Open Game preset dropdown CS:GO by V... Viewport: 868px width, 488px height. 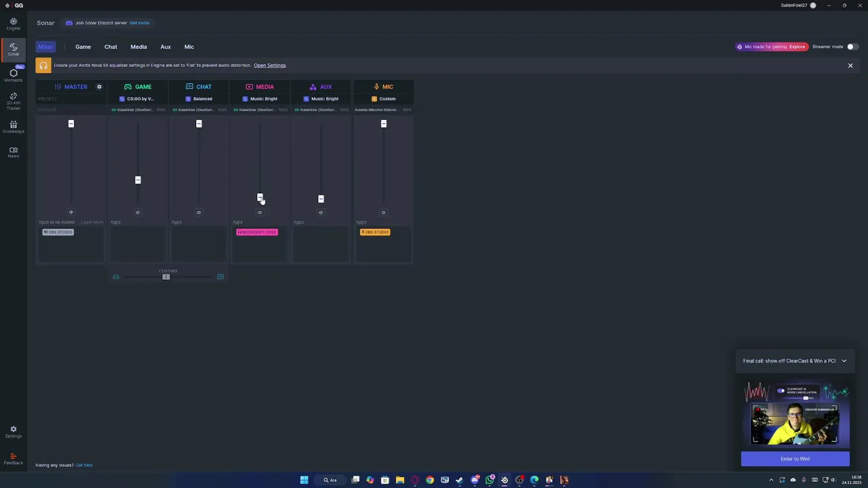[138, 99]
